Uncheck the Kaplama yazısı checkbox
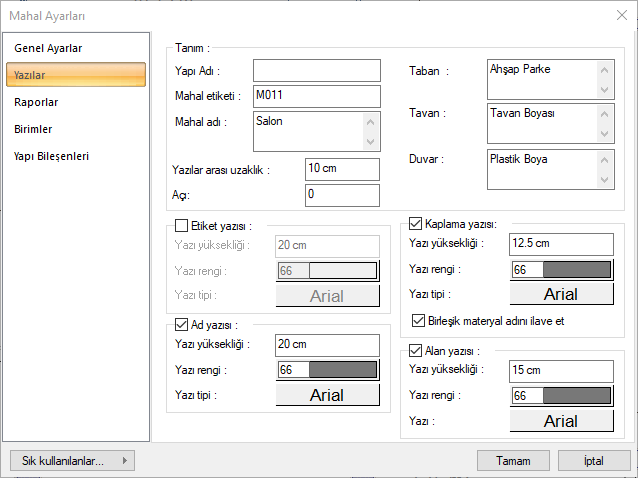Screen dimensions: 638x478 click(417, 224)
